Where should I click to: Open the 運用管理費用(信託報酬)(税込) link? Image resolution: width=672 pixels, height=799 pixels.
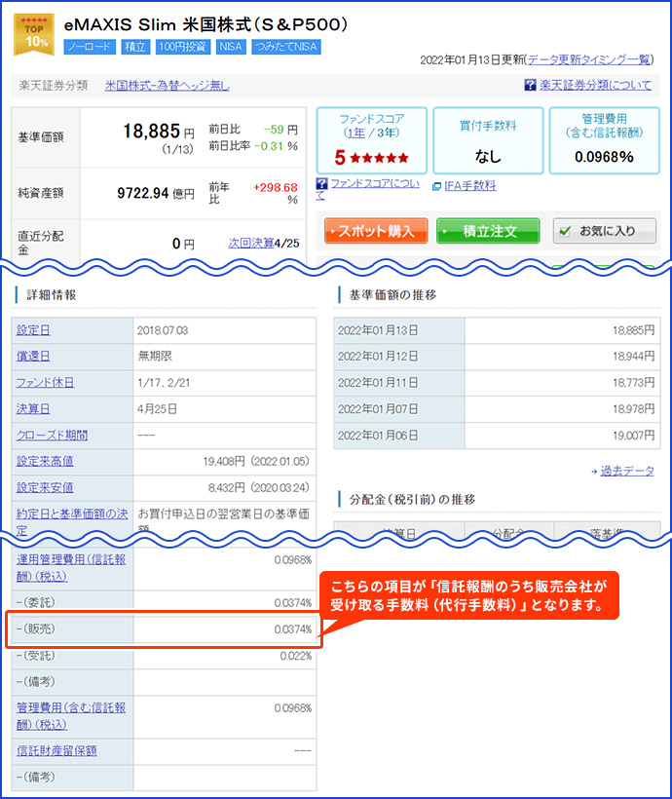(71, 568)
